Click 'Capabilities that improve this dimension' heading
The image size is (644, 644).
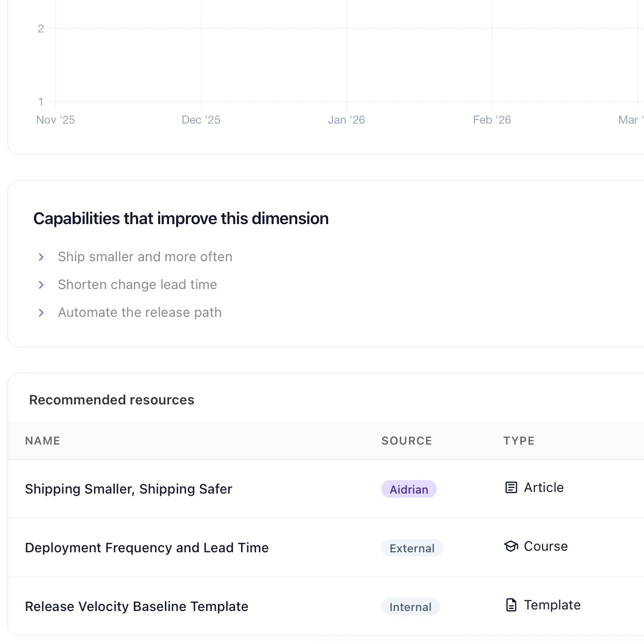pos(181,218)
